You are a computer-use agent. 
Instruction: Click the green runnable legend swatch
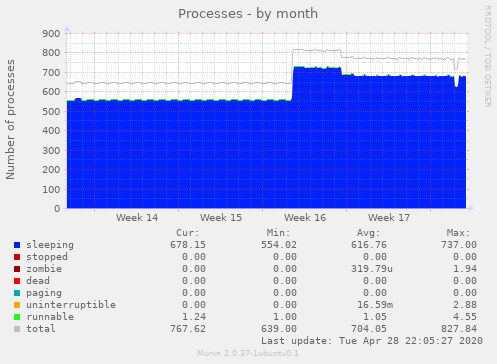click(x=17, y=317)
